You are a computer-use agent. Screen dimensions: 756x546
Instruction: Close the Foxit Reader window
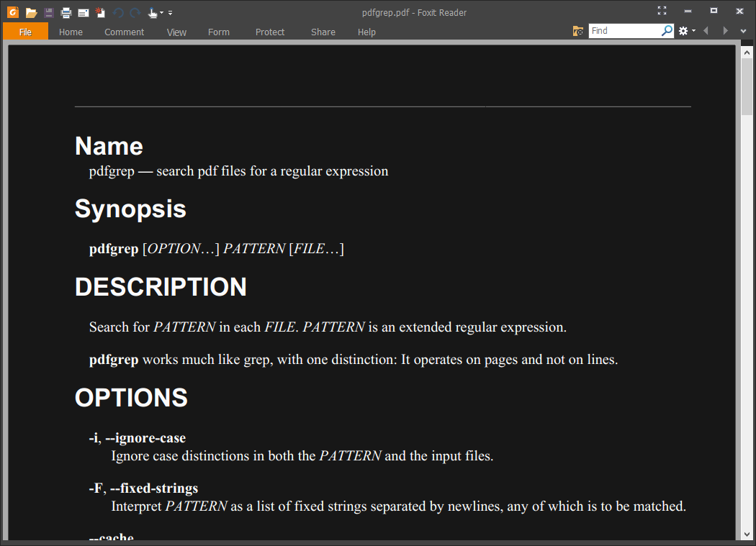(x=739, y=11)
